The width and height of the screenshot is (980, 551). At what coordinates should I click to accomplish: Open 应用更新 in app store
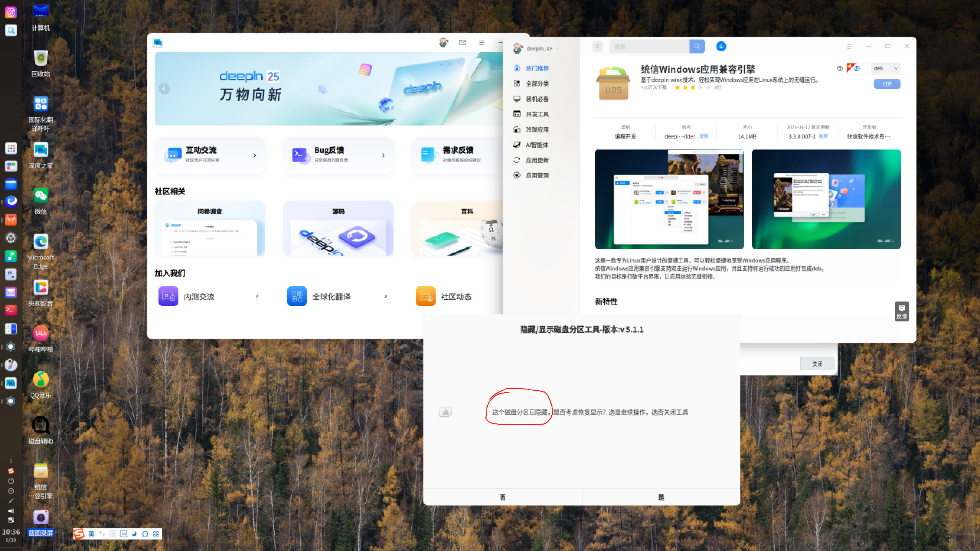tap(531, 160)
